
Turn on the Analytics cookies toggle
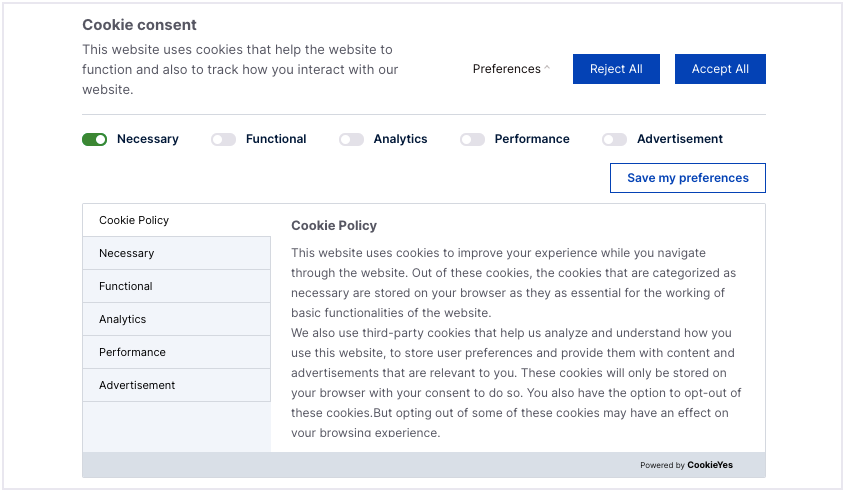tap(351, 140)
